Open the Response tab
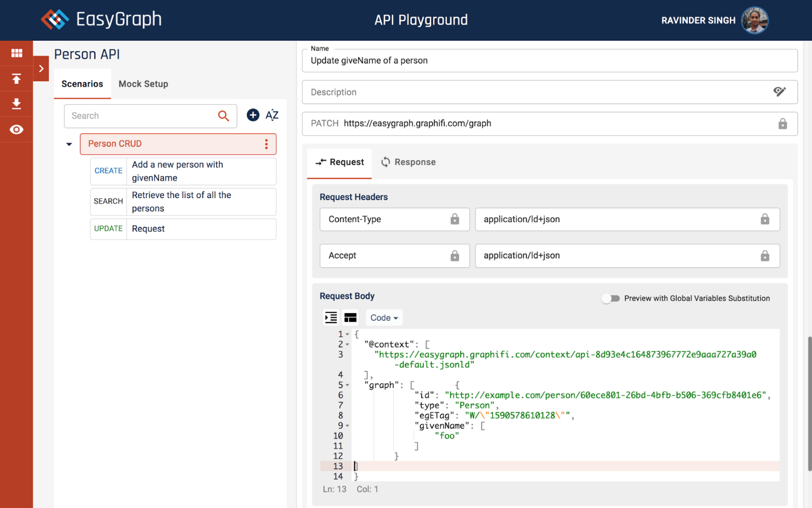This screenshot has height=508, width=812. 408,162
